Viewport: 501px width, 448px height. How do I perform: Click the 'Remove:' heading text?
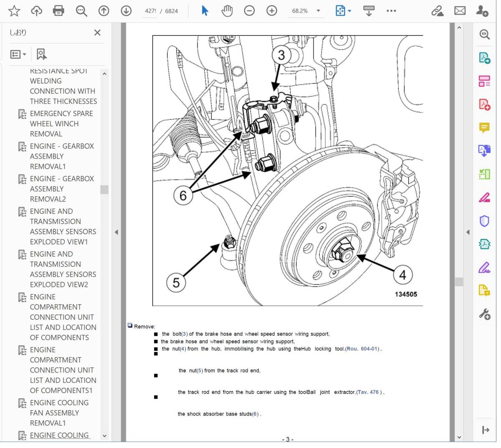tap(144, 327)
